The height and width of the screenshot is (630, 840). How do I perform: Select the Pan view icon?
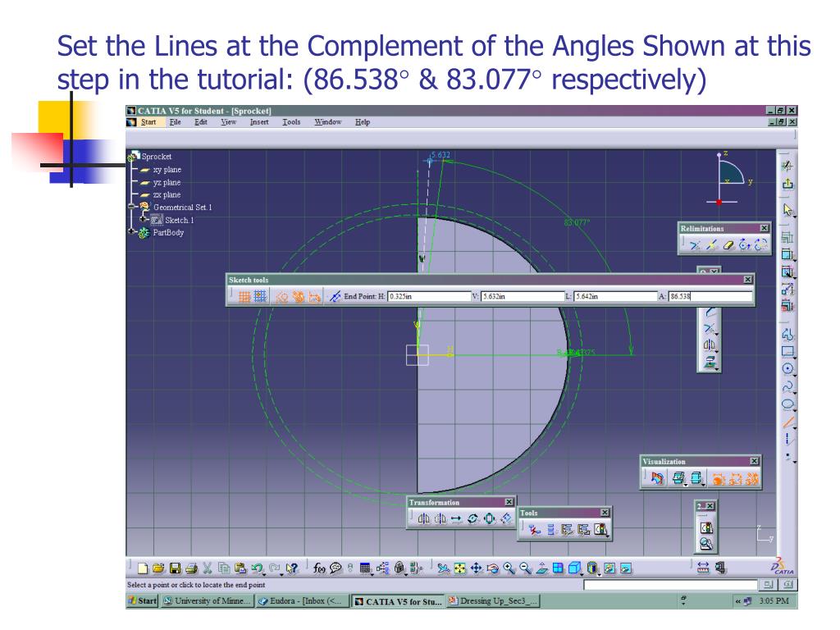coord(477,568)
